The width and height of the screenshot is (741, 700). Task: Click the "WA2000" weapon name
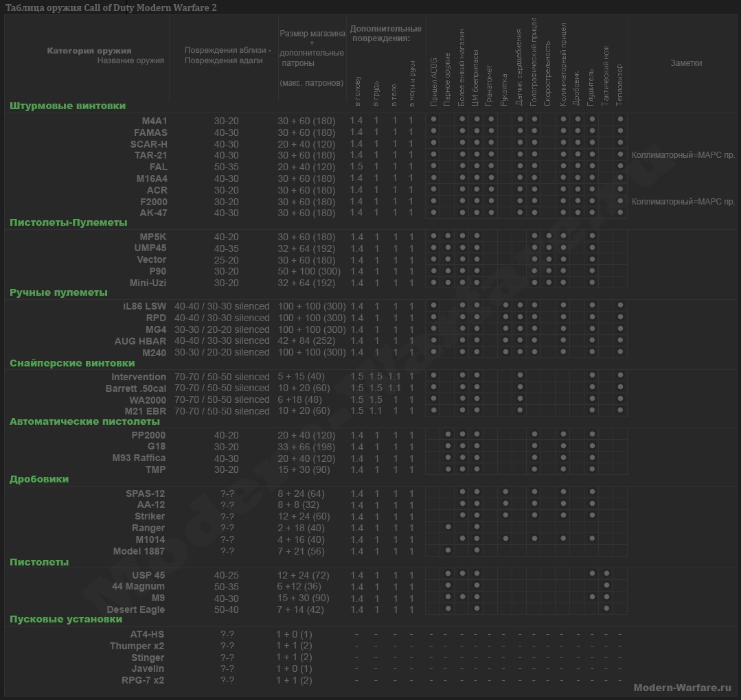click(148, 400)
